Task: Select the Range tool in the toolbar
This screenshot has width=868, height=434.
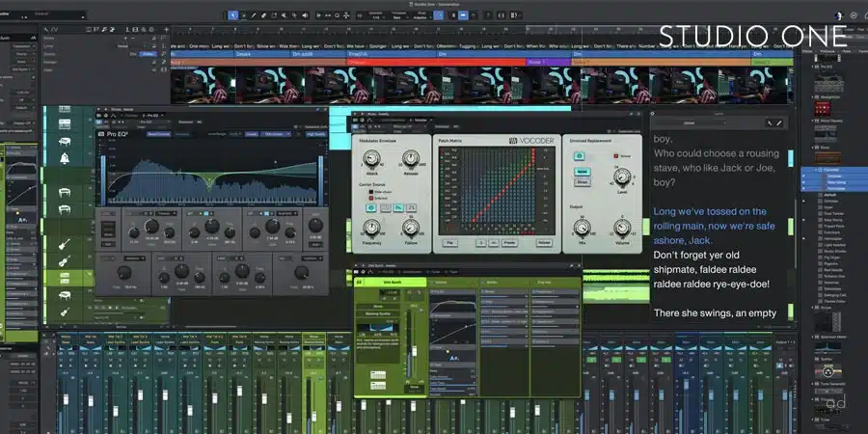Action: point(244,14)
